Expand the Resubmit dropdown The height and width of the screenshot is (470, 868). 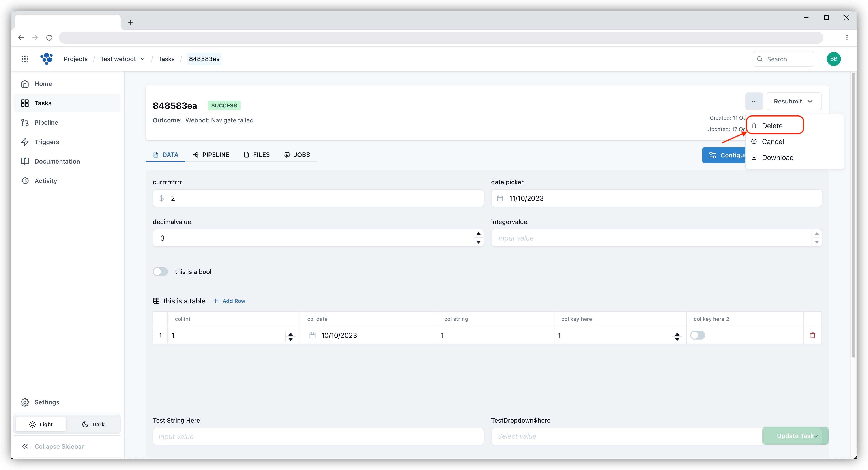click(x=793, y=101)
